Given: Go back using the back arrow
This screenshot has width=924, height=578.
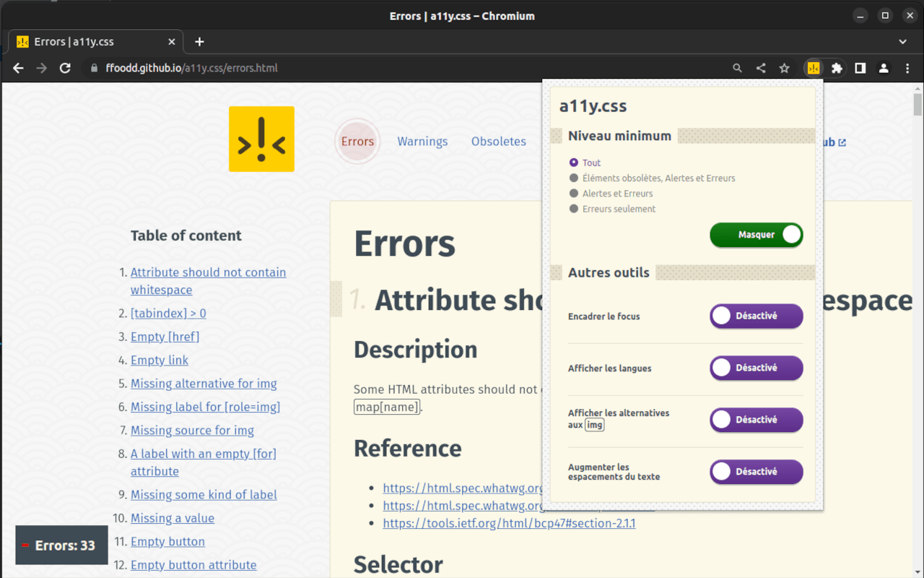Looking at the screenshot, I should click(17, 68).
